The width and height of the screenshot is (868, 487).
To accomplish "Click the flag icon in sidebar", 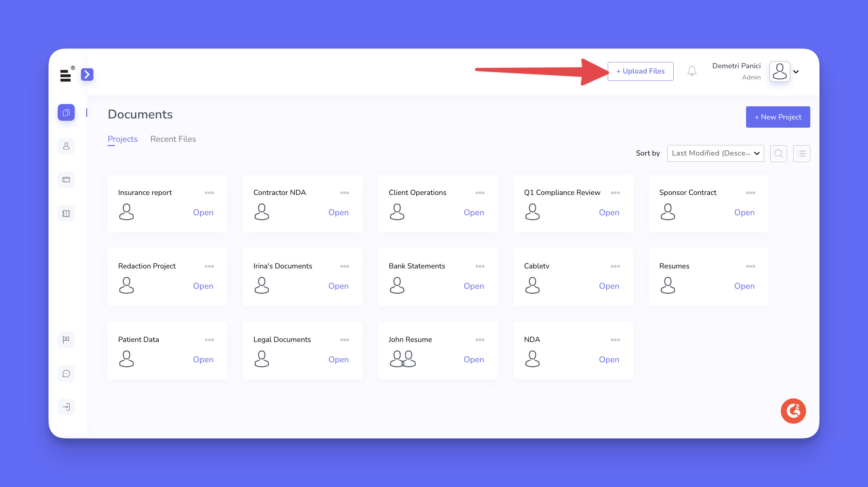I will [66, 339].
